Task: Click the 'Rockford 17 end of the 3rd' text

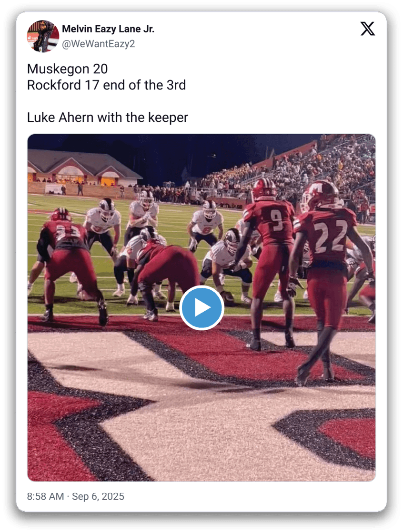Action: pos(106,85)
